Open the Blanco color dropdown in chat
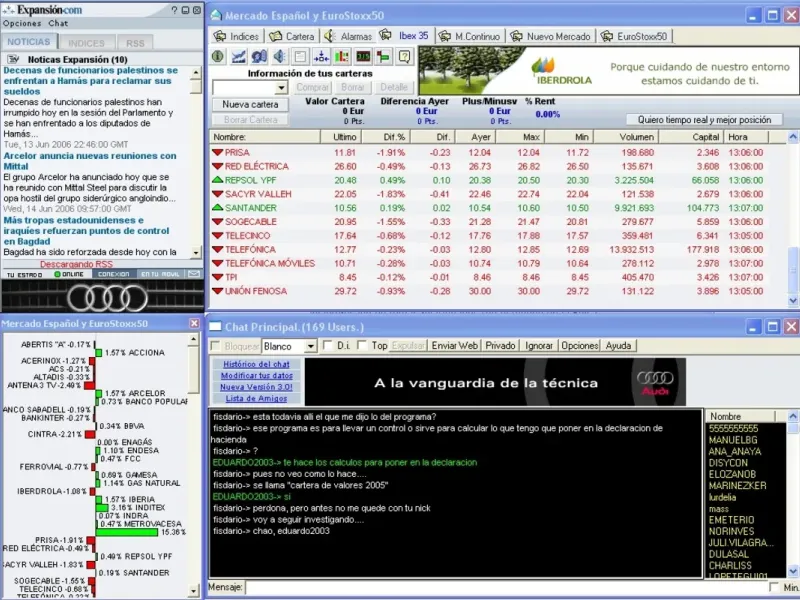This screenshot has width=800, height=600. coord(310,346)
